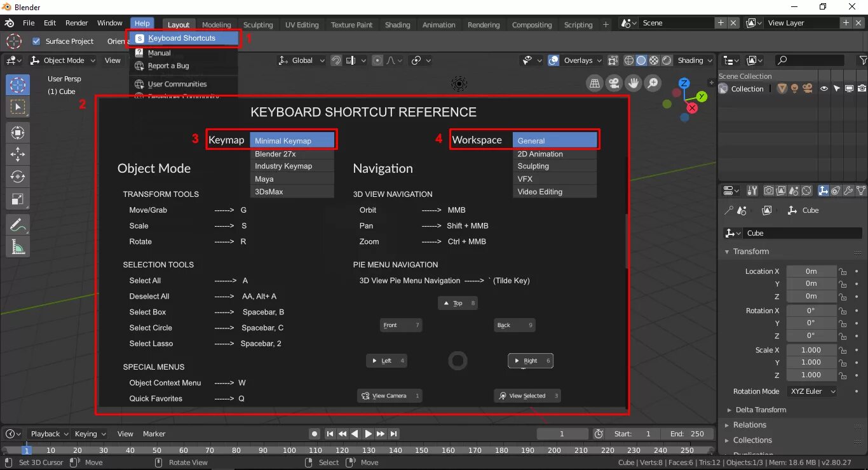
Task: Open the XYZ Euler rotation mode dropdown
Action: pyautogui.click(x=812, y=391)
